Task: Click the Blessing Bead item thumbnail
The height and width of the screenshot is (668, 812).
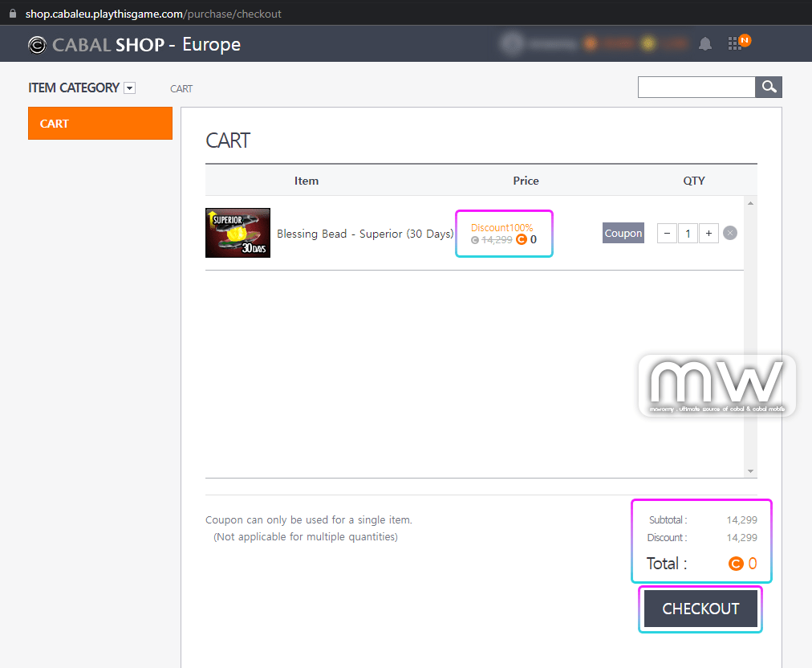Action: (x=238, y=233)
